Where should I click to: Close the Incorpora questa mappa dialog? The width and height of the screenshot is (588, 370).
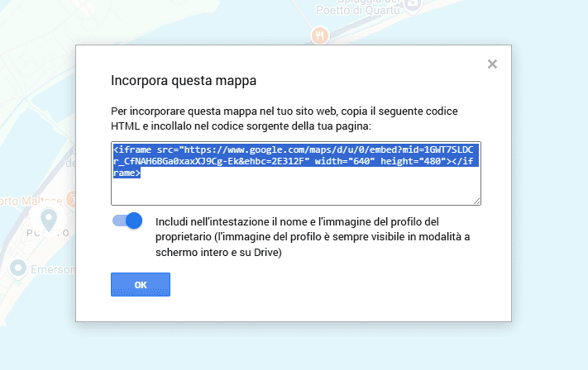(492, 64)
